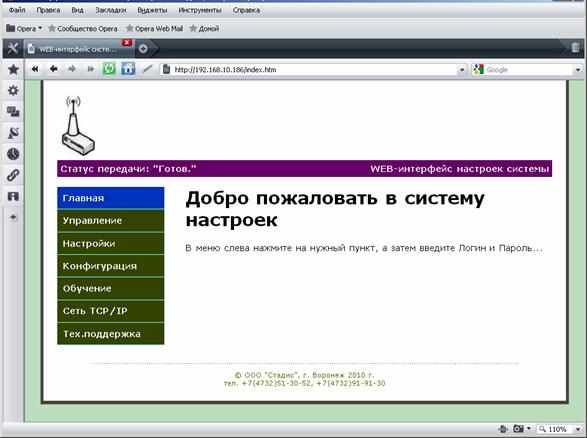Viewport: 587px width, 438px height.
Task: Open the Домой bookmark
Action: pyautogui.click(x=204, y=28)
